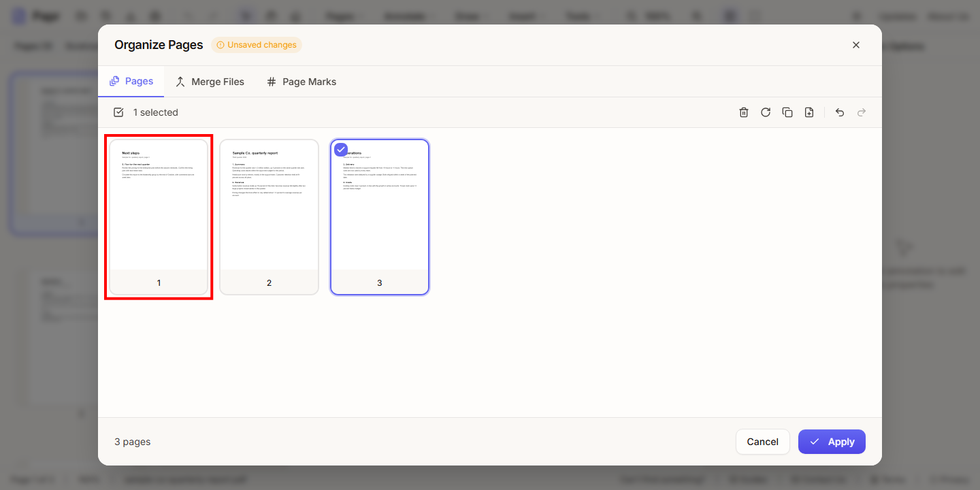Delete the selected page with the trash icon
This screenshot has width=980, height=490.
744,112
